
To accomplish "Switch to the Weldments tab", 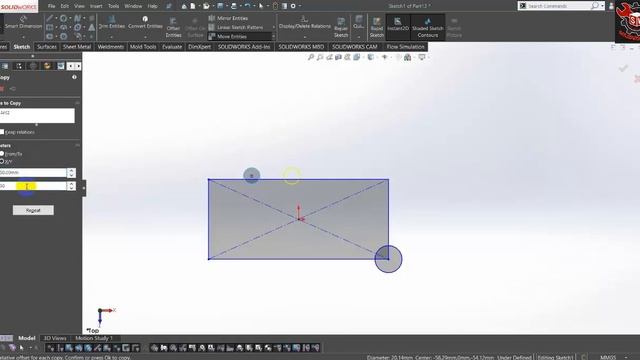I will coord(110,47).
